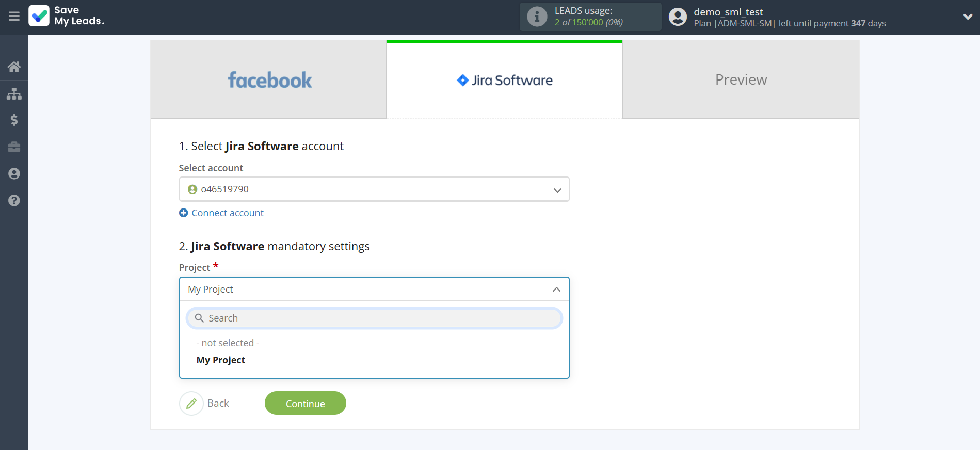Open profile user icon in sidebar

click(x=14, y=174)
